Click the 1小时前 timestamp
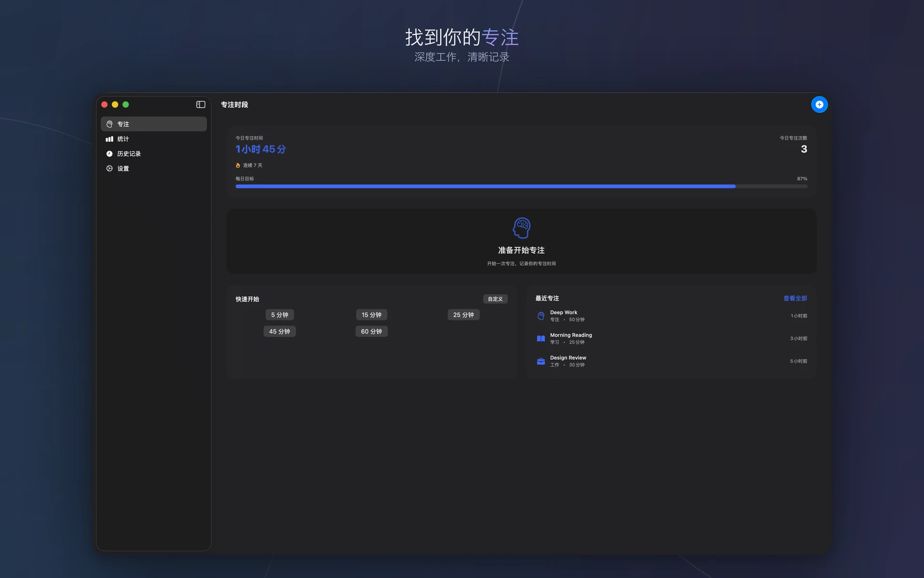Image resolution: width=924 pixels, height=578 pixels. click(799, 316)
